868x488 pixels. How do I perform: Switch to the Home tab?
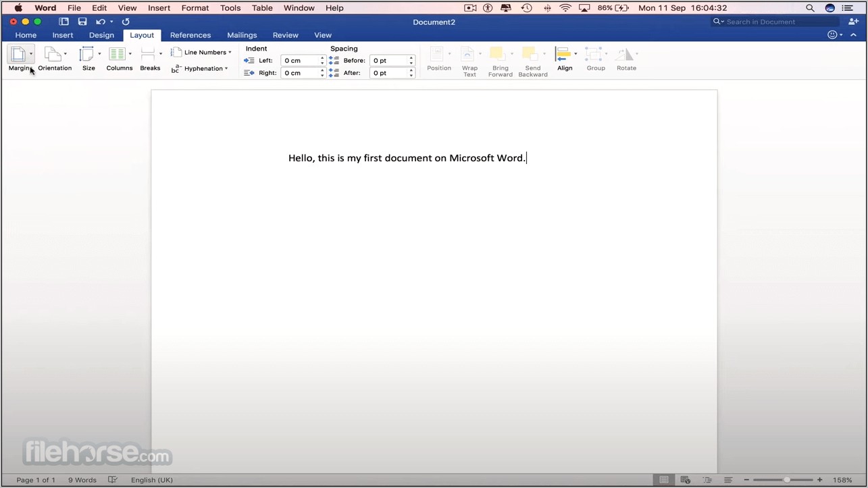pos(26,35)
